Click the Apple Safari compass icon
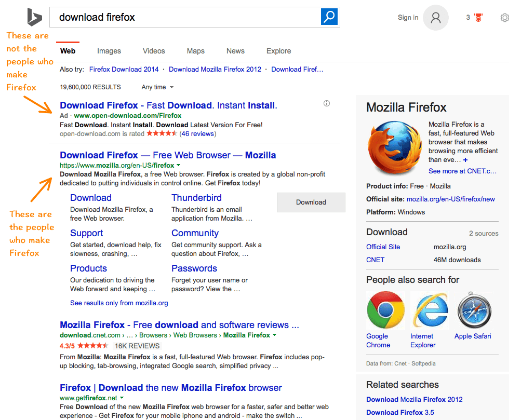 [x=474, y=310]
